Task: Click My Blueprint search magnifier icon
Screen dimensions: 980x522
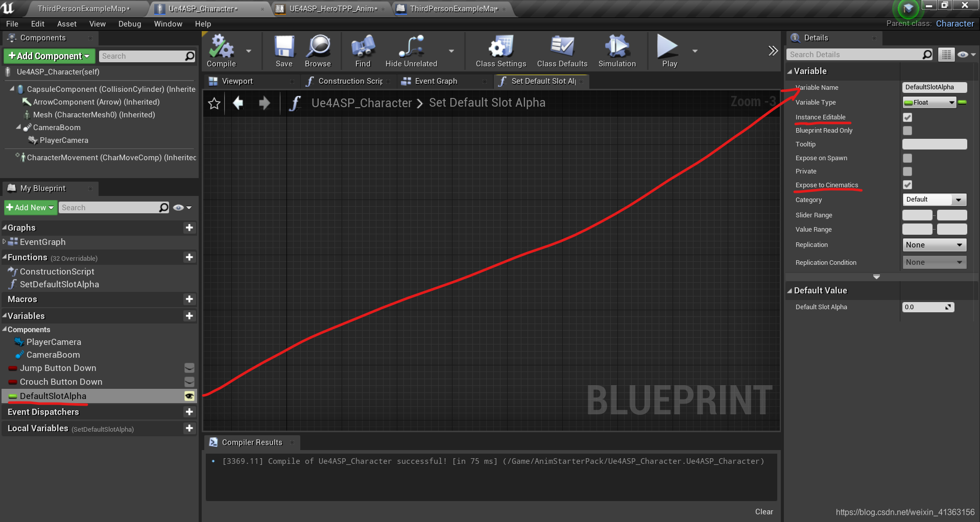Action: tap(163, 208)
